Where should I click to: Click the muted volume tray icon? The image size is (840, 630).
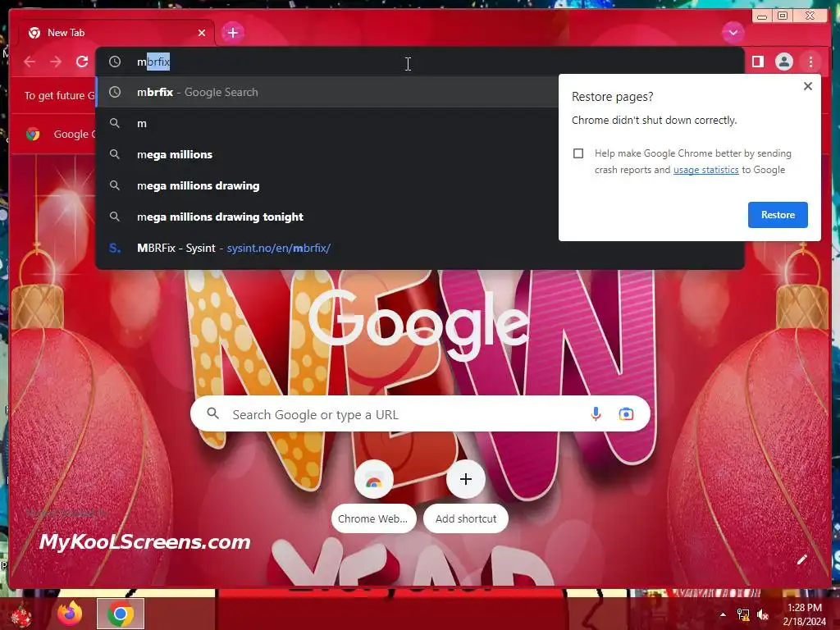(763, 614)
